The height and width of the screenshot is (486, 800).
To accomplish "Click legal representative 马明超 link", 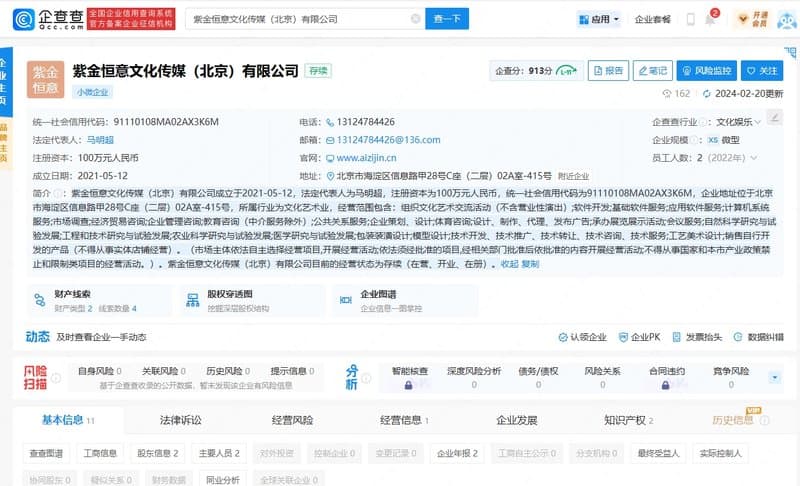I will [x=100, y=140].
